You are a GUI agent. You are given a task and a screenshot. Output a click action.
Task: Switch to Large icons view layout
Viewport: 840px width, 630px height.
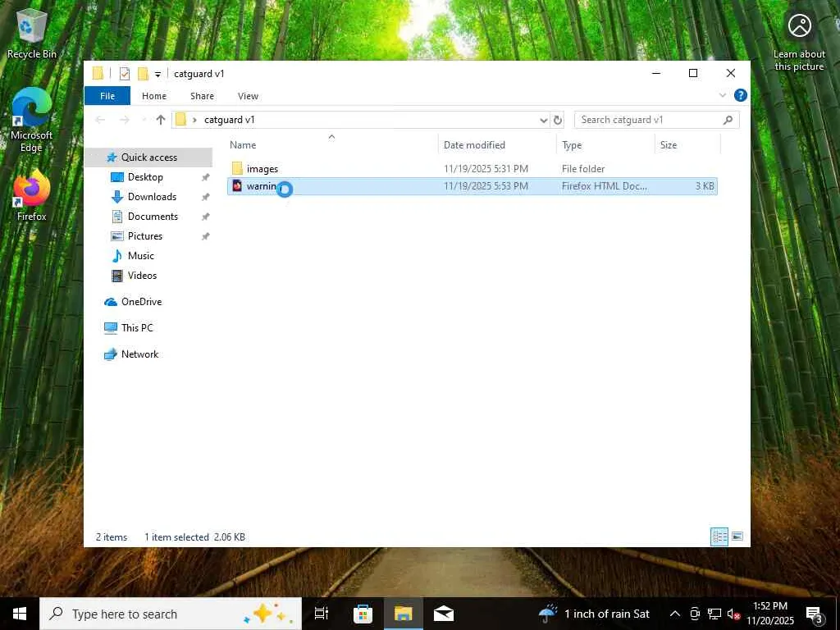[x=737, y=536]
